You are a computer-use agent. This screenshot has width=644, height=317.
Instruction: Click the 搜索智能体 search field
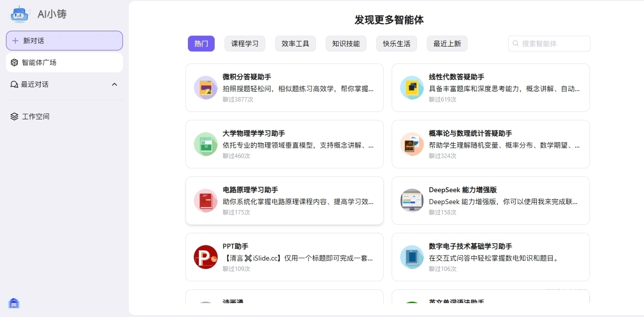(x=553, y=44)
